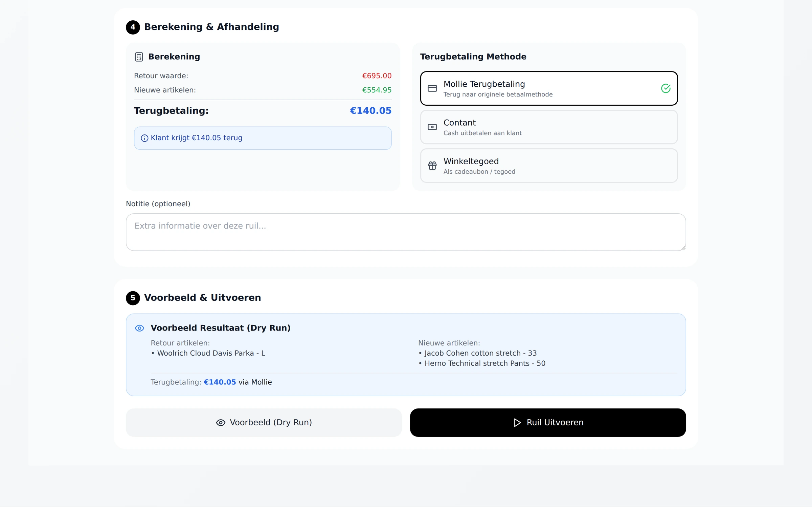Click the eye icon beside Voorbeeld Resultaat
The width and height of the screenshot is (812, 508).
[139, 328]
